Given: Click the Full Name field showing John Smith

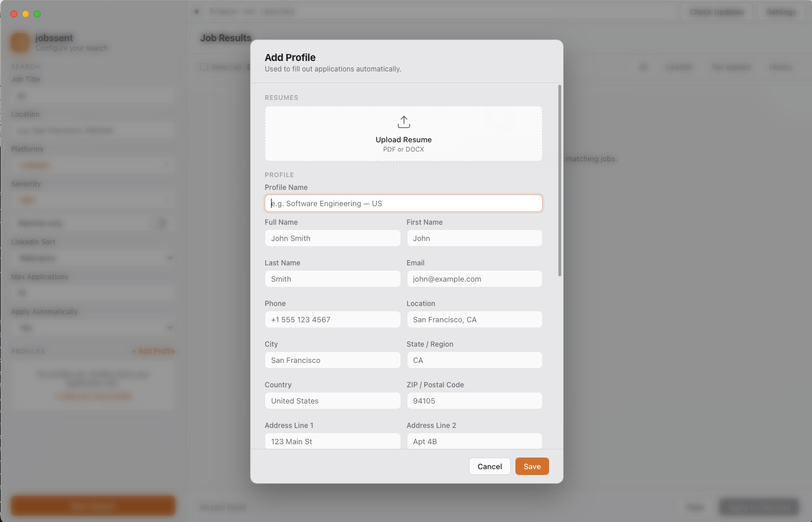Looking at the screenshot, I should click(x=333, y=238).
